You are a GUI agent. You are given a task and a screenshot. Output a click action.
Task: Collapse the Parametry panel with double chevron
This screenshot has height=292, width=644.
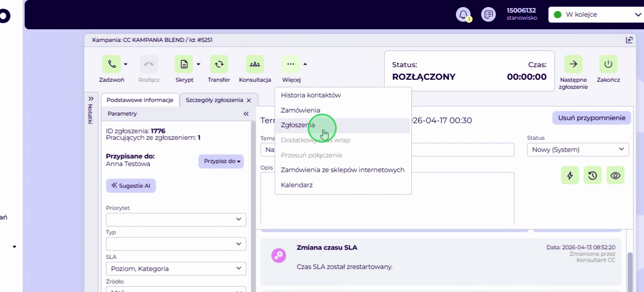coord(246,114)
